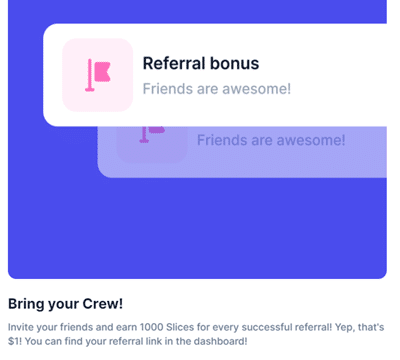The height and width of the screenshot is (360, 400).
Task: Click the faded purple flag icon in background card
Action: (x=152, y=135)
